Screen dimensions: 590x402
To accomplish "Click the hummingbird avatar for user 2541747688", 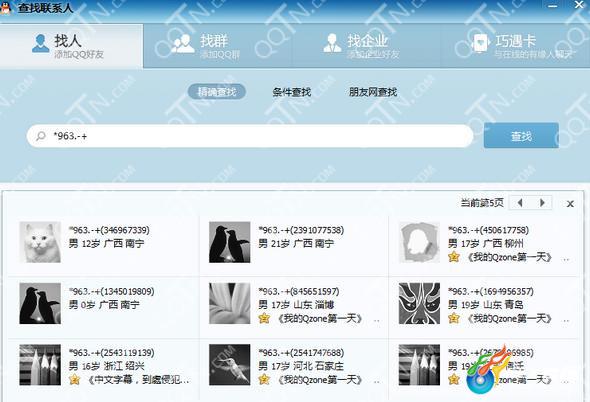I will [230, 365].
